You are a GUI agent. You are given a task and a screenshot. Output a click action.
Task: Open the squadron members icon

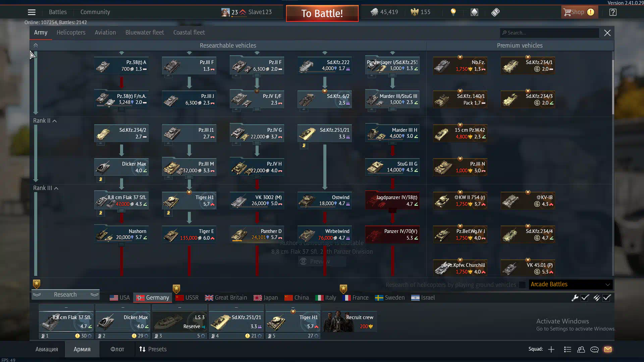pos(581,350)
